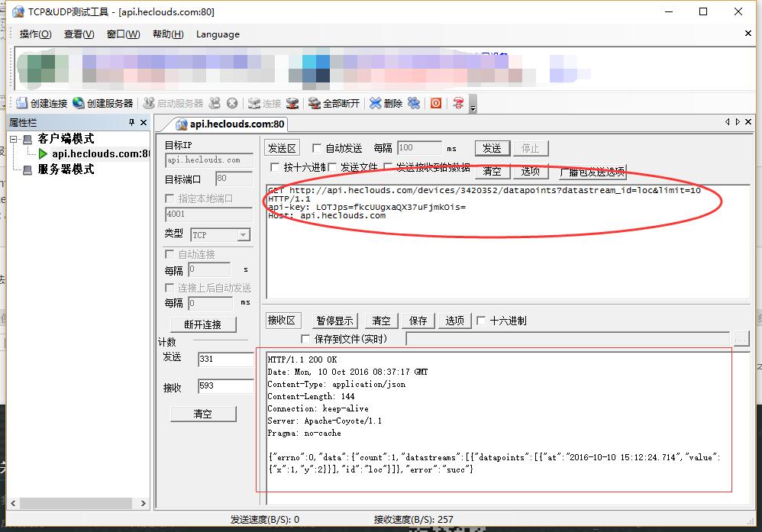Click the disconnect icon right of 连接
The height and width of the screenshot is (532, 762).
point(292,103)
